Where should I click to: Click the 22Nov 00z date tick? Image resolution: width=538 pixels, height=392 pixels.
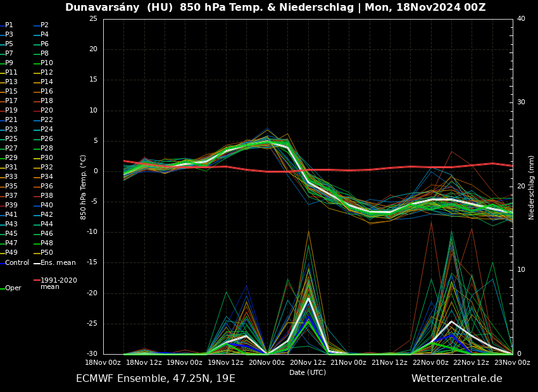pyautogui.click(x=430, y=363)
